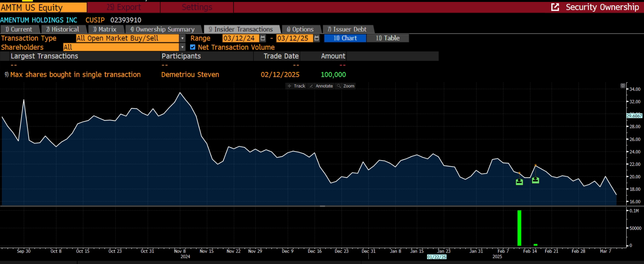
Task: Open calendar picker for start date 03/12/24
Action: pos(263,38)
